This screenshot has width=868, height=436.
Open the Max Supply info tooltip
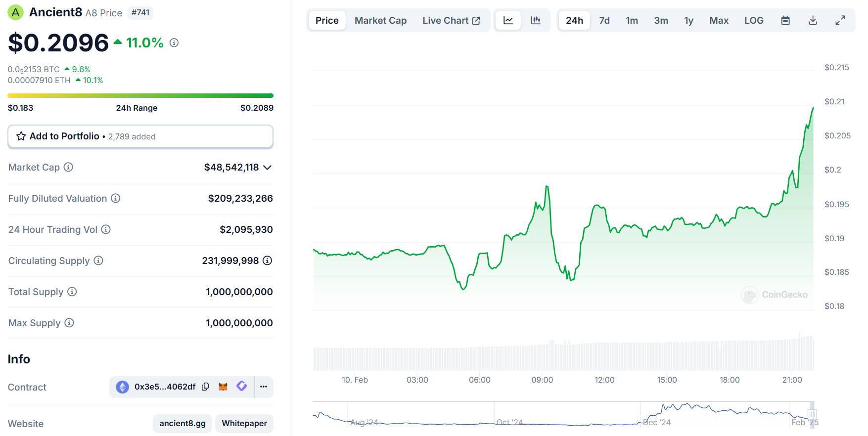(69, 323)
